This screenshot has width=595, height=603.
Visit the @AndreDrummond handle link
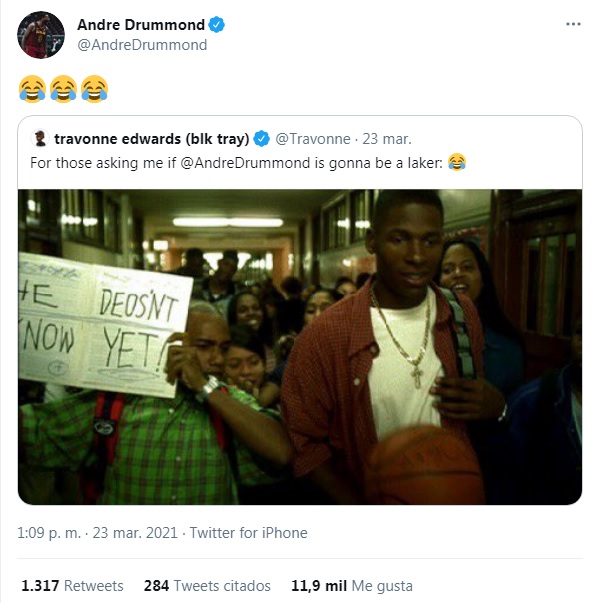click(142, 45)
